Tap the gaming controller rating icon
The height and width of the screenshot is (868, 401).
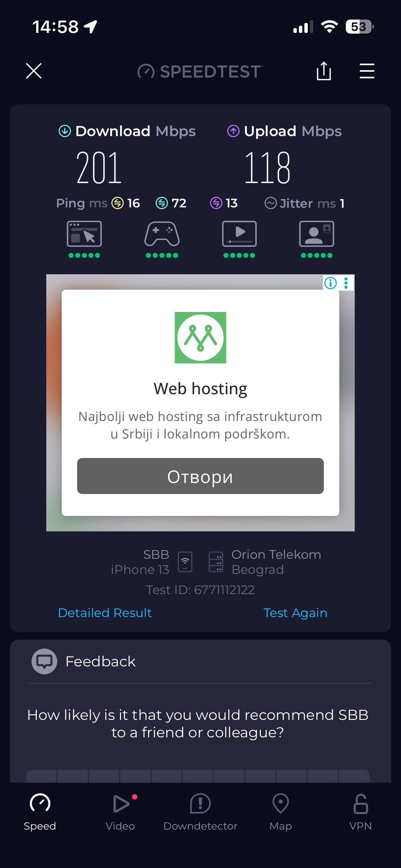(162, 234)
